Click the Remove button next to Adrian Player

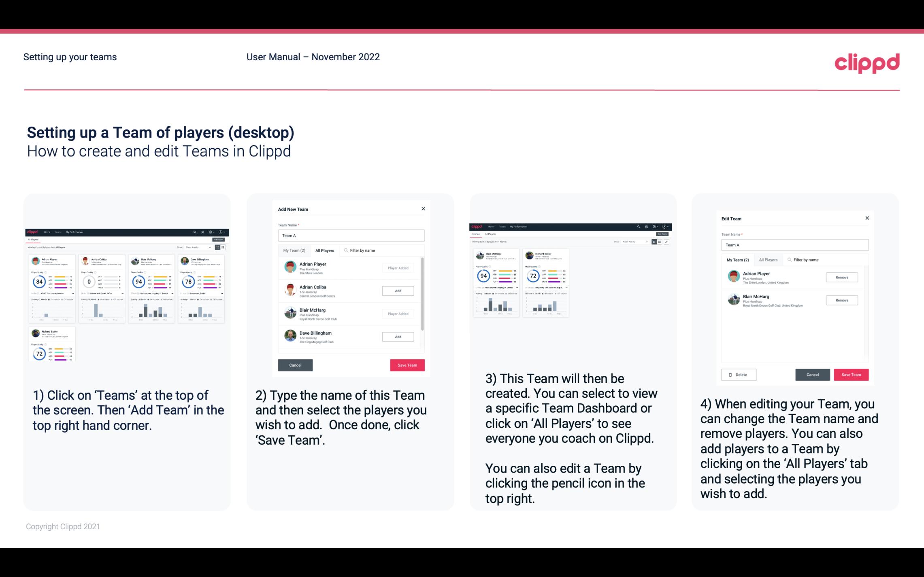[x=842, y=277]
